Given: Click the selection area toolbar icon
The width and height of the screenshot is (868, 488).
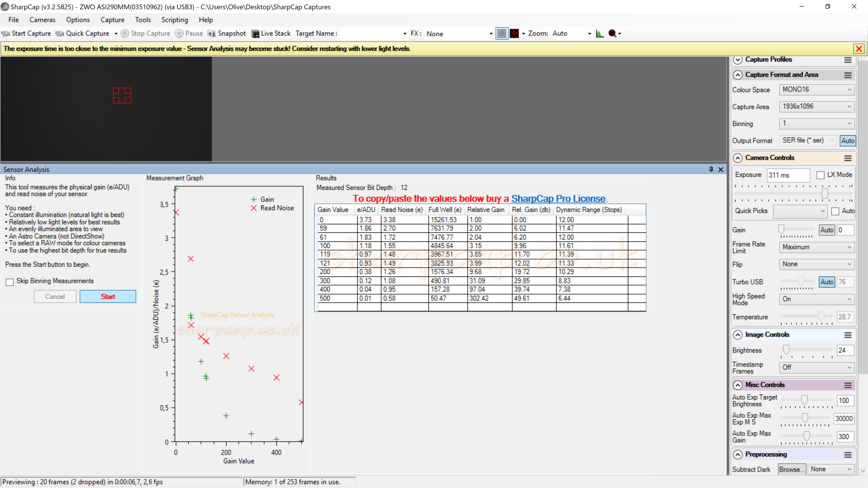Looking at the screenshot, I should [x=502, y=33].
